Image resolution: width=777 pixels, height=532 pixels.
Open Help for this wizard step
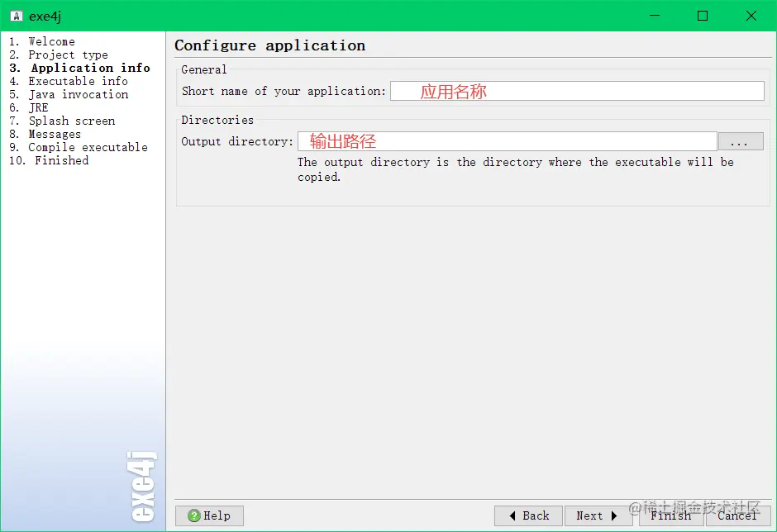(x=209, y=515)
